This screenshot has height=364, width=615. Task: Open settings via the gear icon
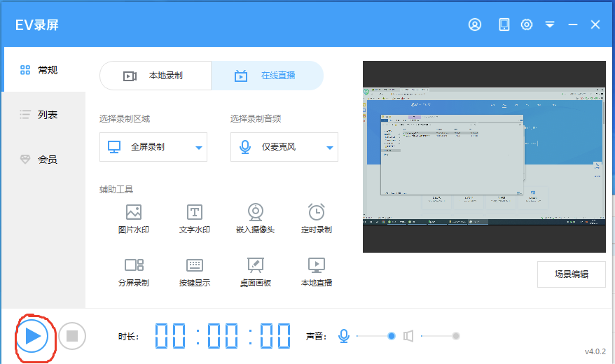point(526,24)
